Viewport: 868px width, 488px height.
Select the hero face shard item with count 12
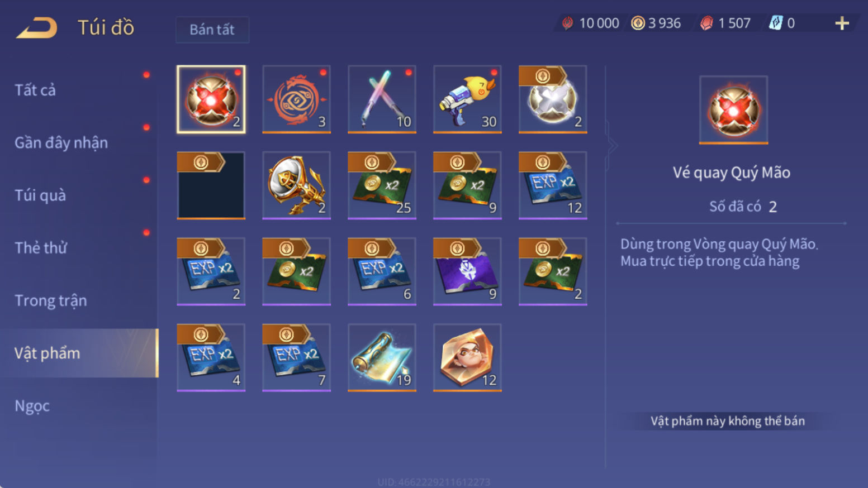(x=467, y=357)
